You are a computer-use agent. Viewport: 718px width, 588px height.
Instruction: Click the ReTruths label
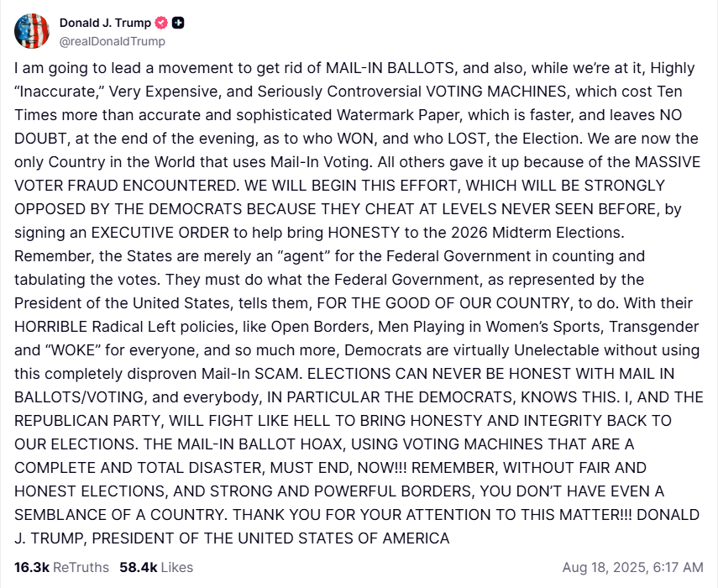tap(81, 567)
